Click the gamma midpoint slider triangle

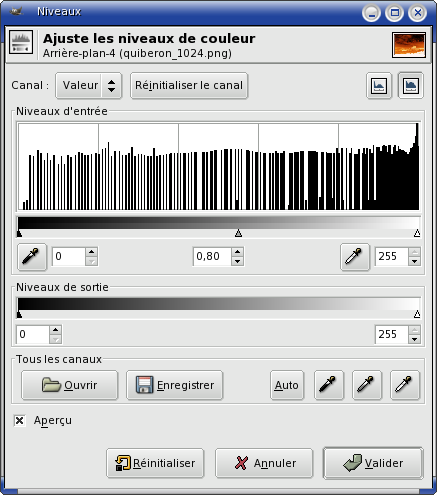point(238,233)
